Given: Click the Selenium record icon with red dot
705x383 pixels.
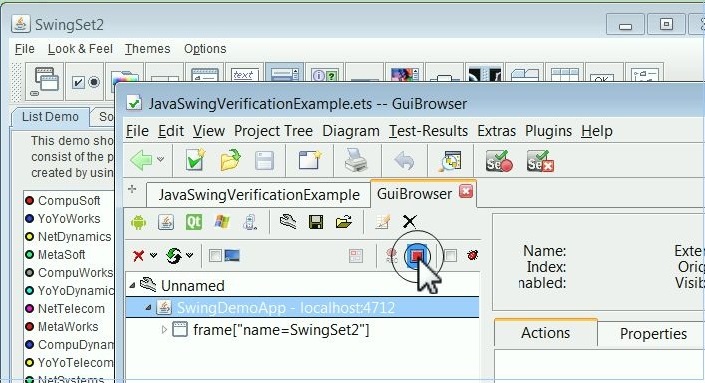Looking at the screenshot, I should 499,161.
